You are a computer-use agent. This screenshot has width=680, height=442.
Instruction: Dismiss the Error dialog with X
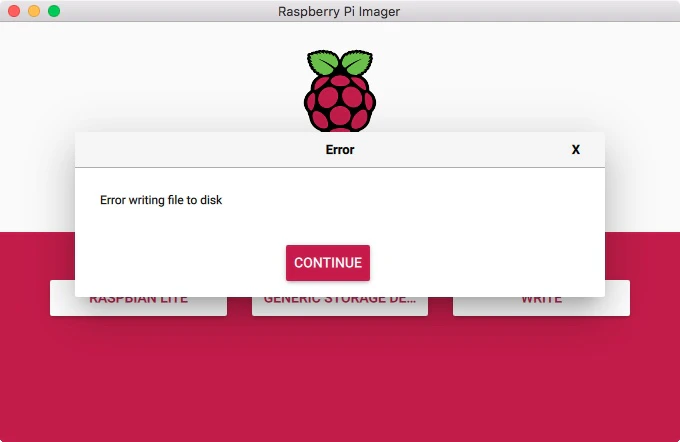(575, 150)
